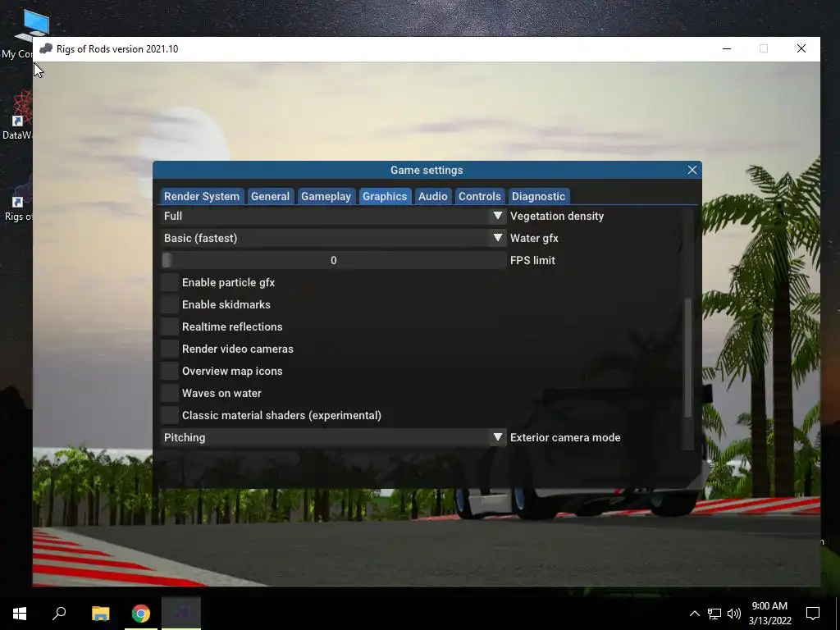Viewport: 840px width, 630px height.
Task: Click the Vegetation density label
Action: pos(557,216)
